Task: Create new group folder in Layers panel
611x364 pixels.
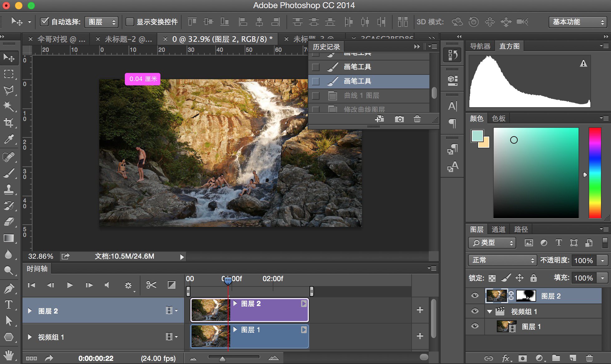Action: [x=556, y=358]
